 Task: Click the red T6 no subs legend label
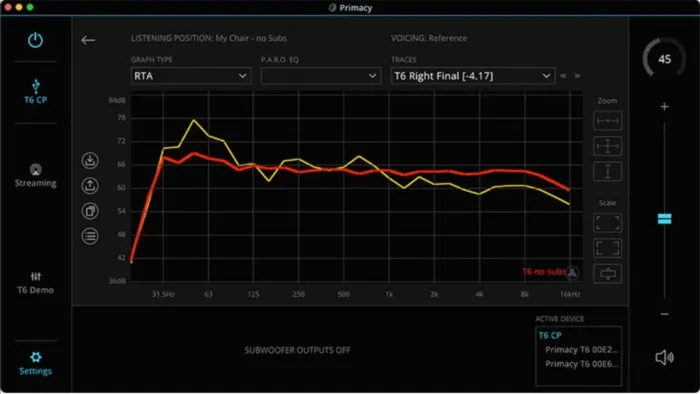(x=544, y=272)
